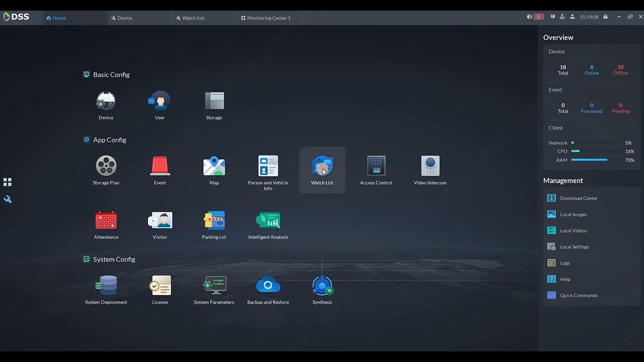Open the Device configuration icon
The image size is (644, 362).
(106, 101)
